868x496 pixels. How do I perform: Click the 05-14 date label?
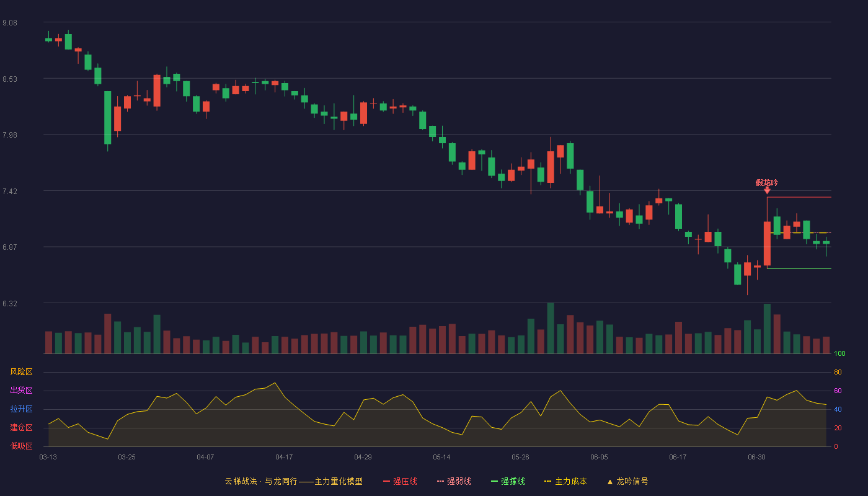coord(441,457)
